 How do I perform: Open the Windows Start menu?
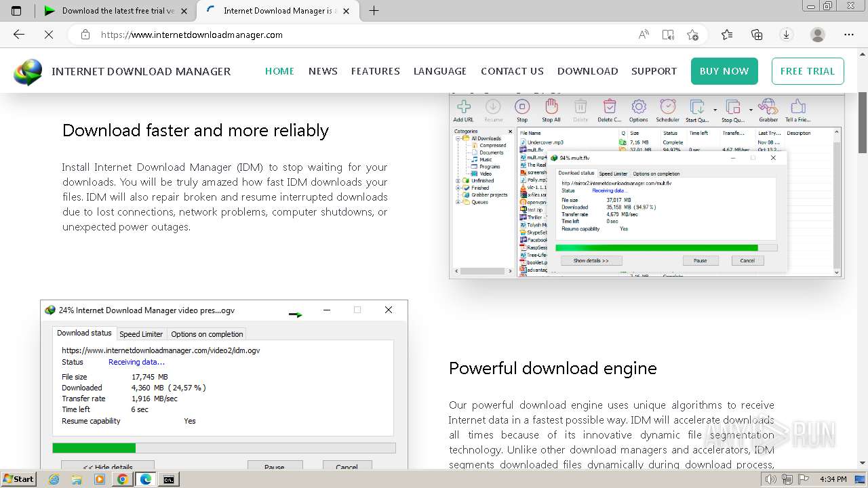(x=18, y=479)
